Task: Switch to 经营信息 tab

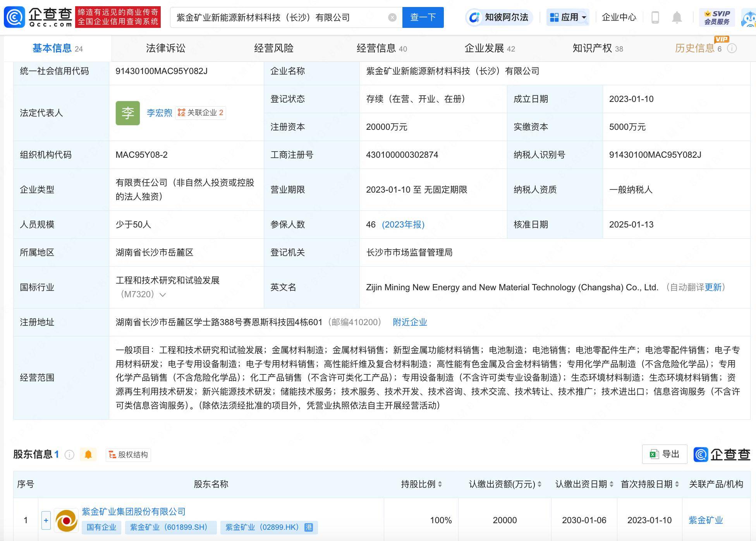Action: 381,48
